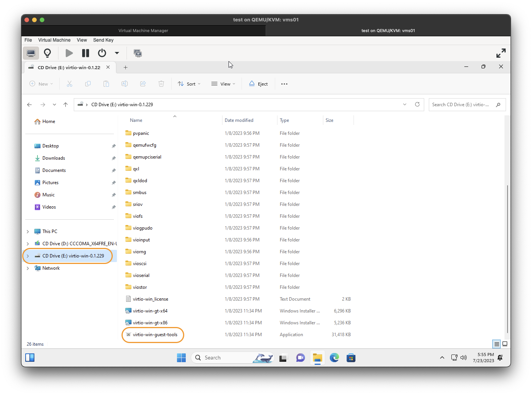The image size is (532, 395).
Task: Expand the Network tree node
Action: tap(28, 268)
